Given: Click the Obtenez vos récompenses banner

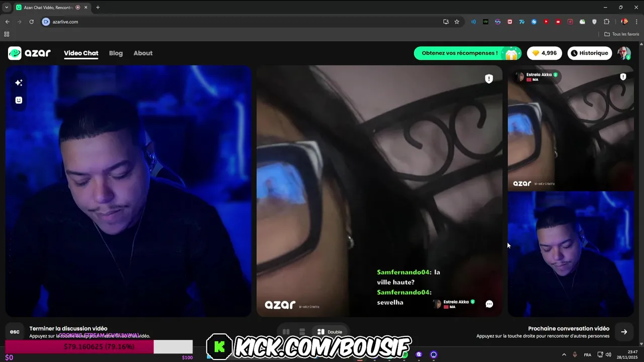Looking at the screenshot, I should pos(468,53).
